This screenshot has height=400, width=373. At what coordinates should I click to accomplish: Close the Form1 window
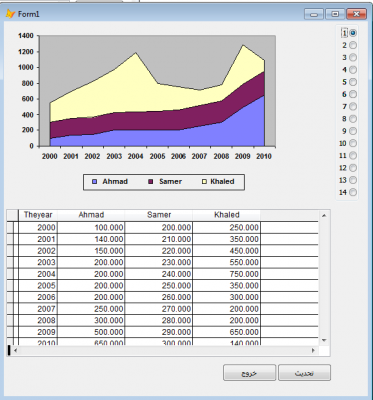click(356, 14)
